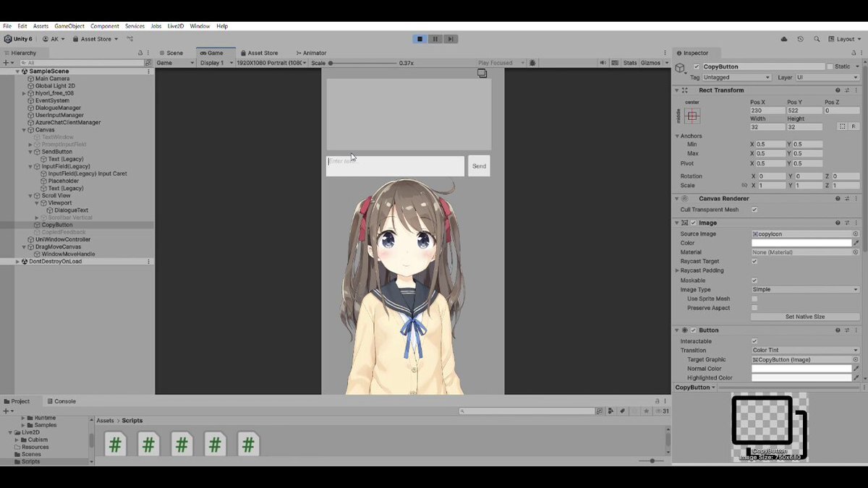868x488 pixels.
Task: Open the GameObject menu
Action: 69,26
